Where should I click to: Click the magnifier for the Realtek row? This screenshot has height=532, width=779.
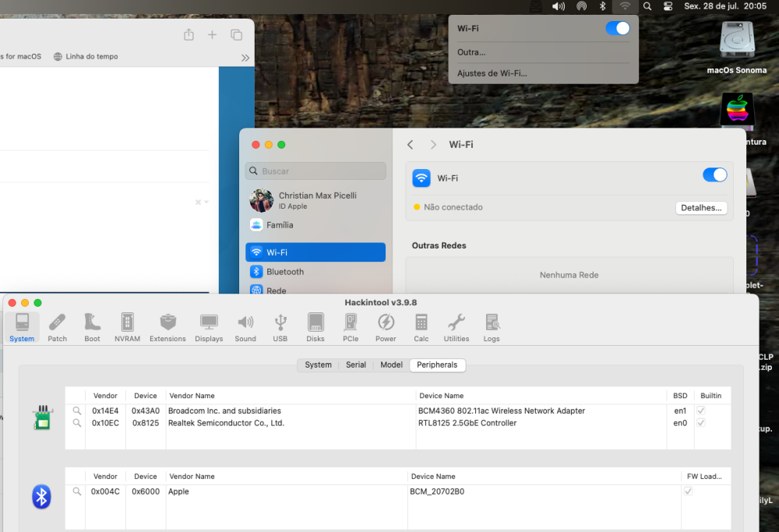pyautogui.click(x=76, y=423)
